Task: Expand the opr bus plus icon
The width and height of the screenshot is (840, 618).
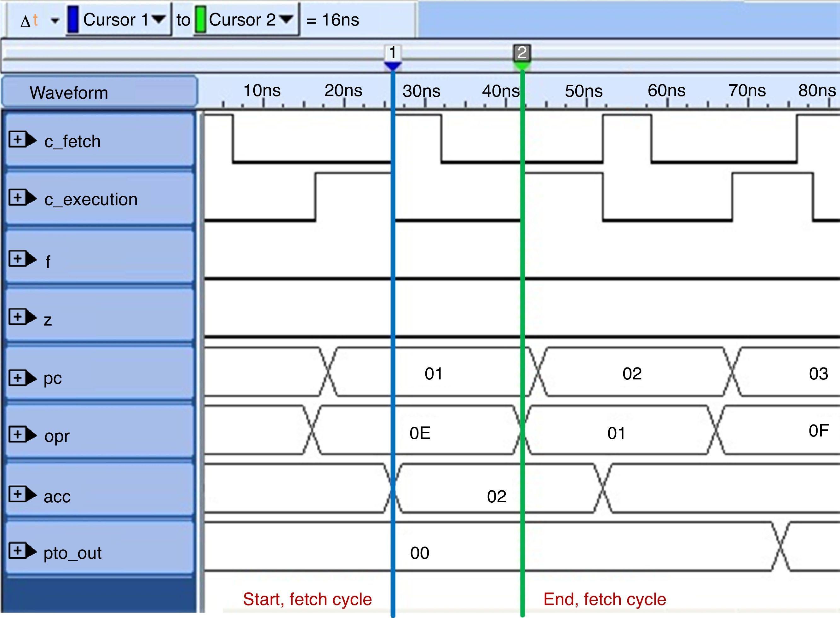Action: coord(17,434)
